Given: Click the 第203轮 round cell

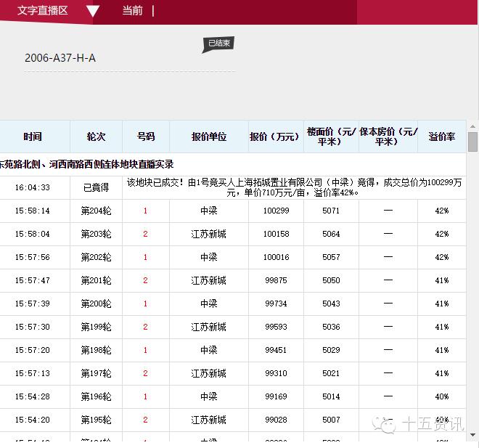Looking at the screenshot, I should 96,234.
